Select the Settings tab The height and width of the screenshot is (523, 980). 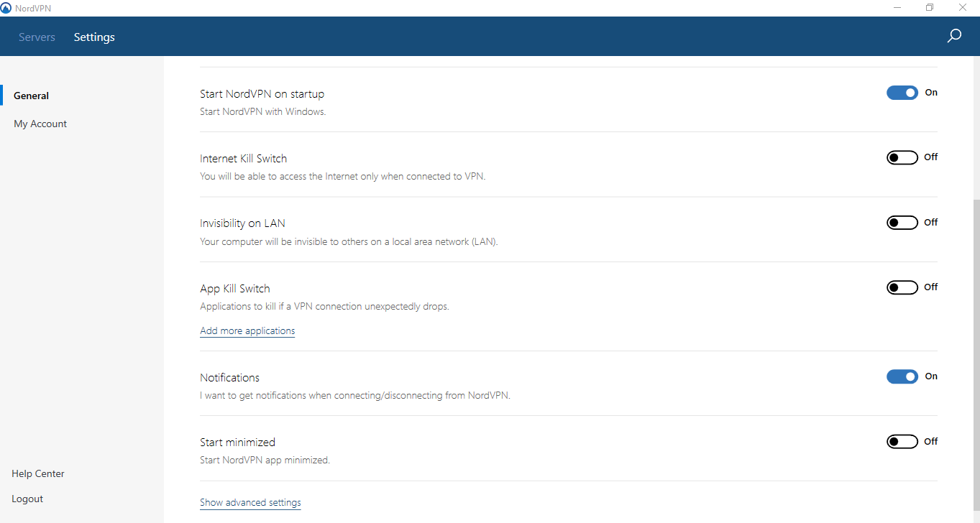coord(94,37)
